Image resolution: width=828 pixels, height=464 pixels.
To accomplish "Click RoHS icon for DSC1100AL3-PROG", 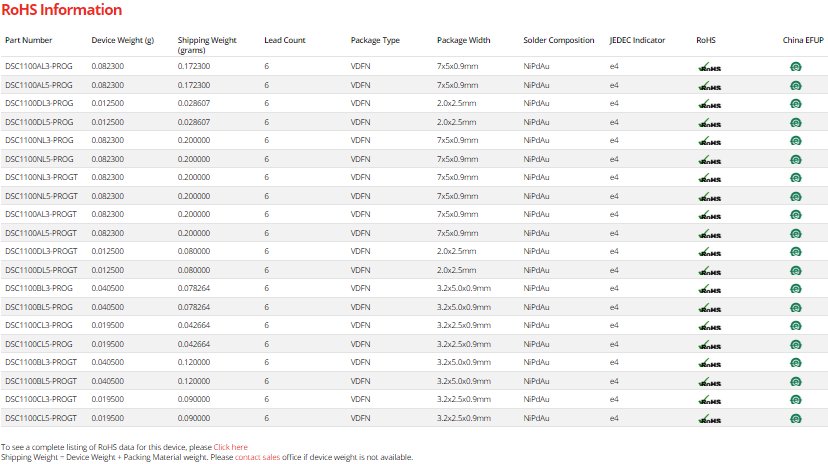I will 710,66.
